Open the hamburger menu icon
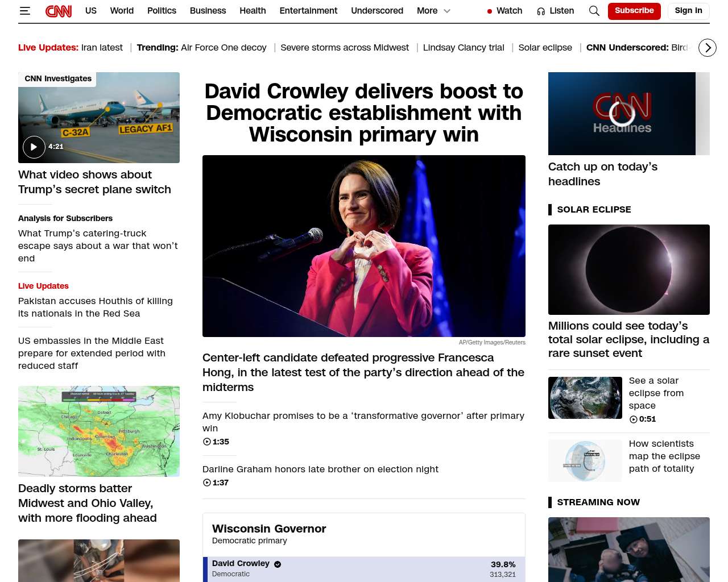Screen dimensions: 728x582 click(24, 11)
